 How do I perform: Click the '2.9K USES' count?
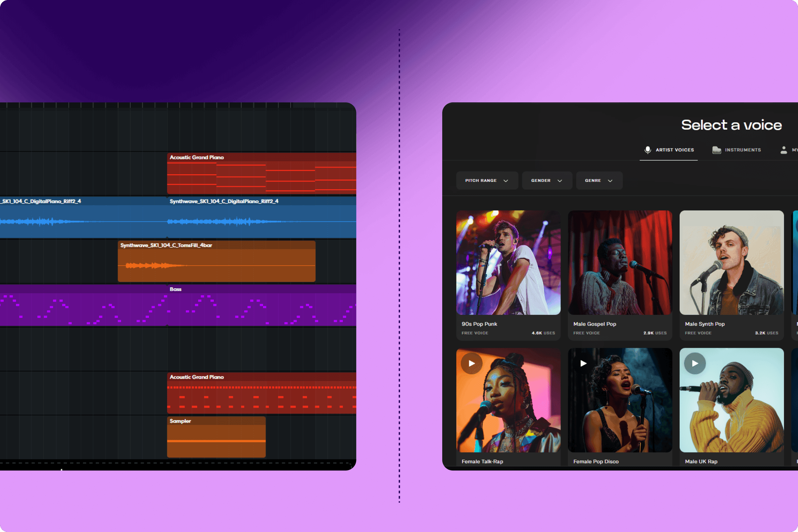655,333
